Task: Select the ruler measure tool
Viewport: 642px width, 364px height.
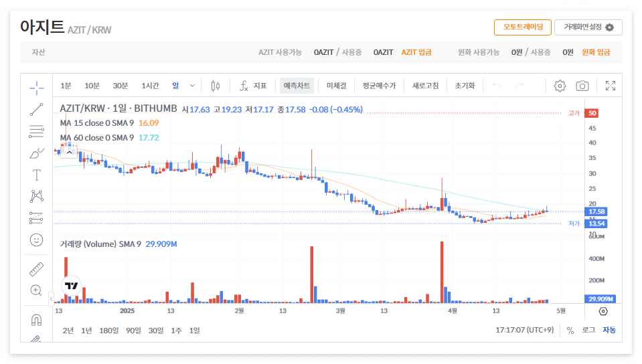Action: coord(36,269)
